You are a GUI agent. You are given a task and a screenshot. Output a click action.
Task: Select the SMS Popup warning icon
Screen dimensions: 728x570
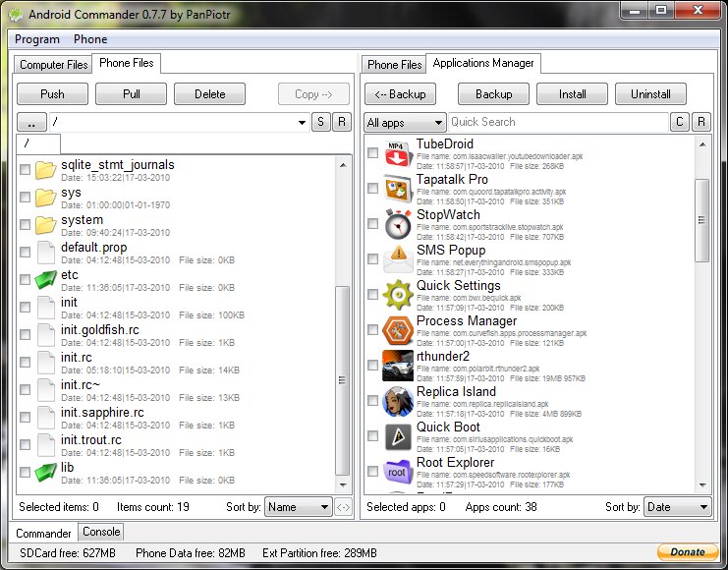click(x=397, y=258)
